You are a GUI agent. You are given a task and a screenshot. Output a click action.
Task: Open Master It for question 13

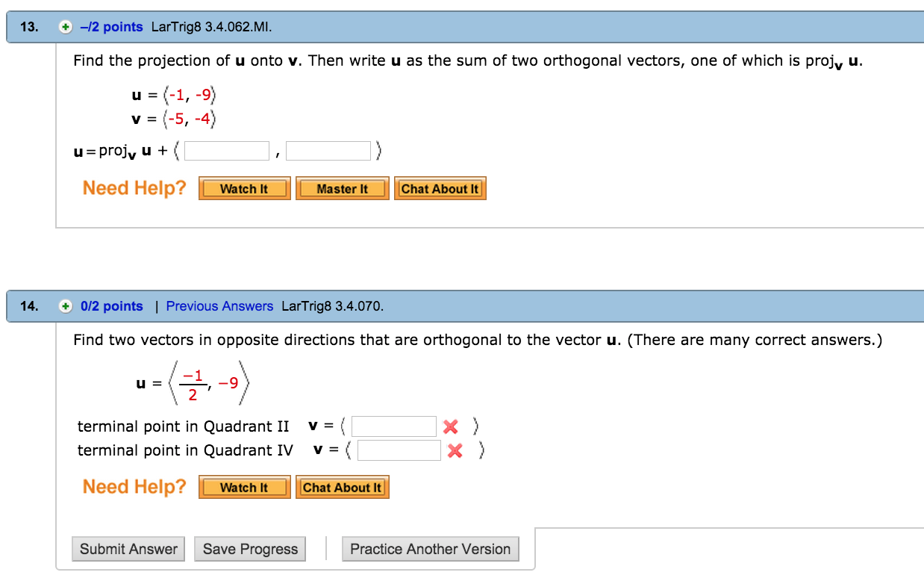coord(342,188)
